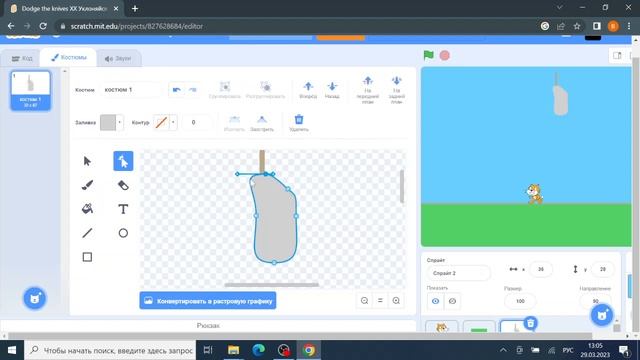640x360 pixels.
Task: Show sprite using open-eye toggle
Action: [436, 301]
